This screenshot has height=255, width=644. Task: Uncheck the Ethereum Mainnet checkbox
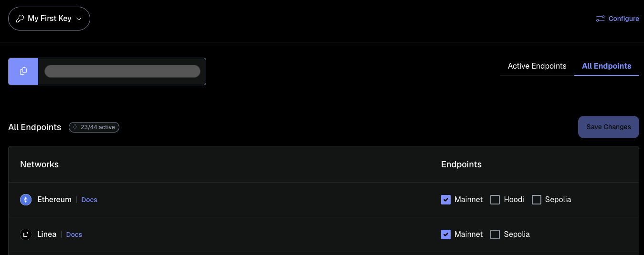(x=446, y=200)
